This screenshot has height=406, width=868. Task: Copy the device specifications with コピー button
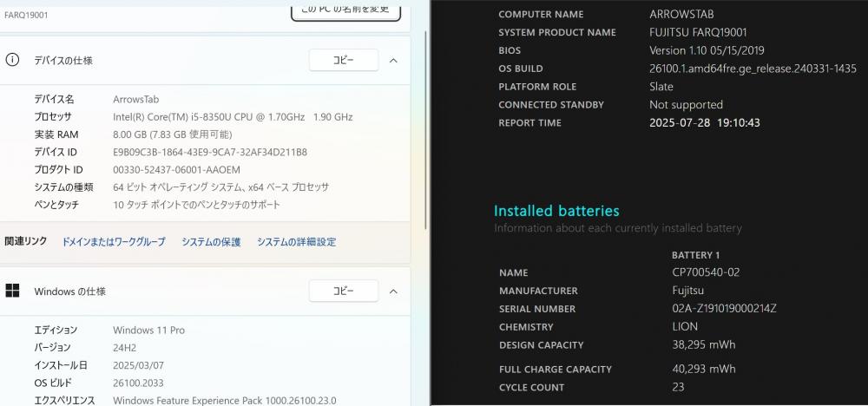point(343,60)
